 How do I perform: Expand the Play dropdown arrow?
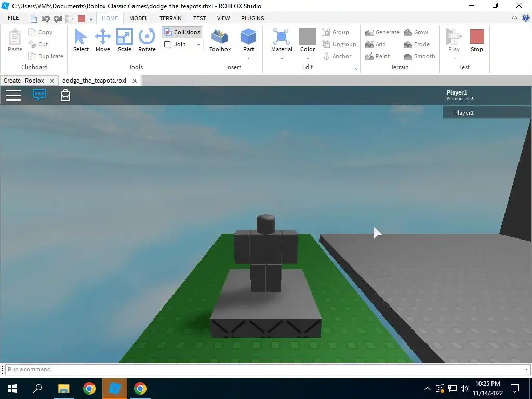point(454,58)
